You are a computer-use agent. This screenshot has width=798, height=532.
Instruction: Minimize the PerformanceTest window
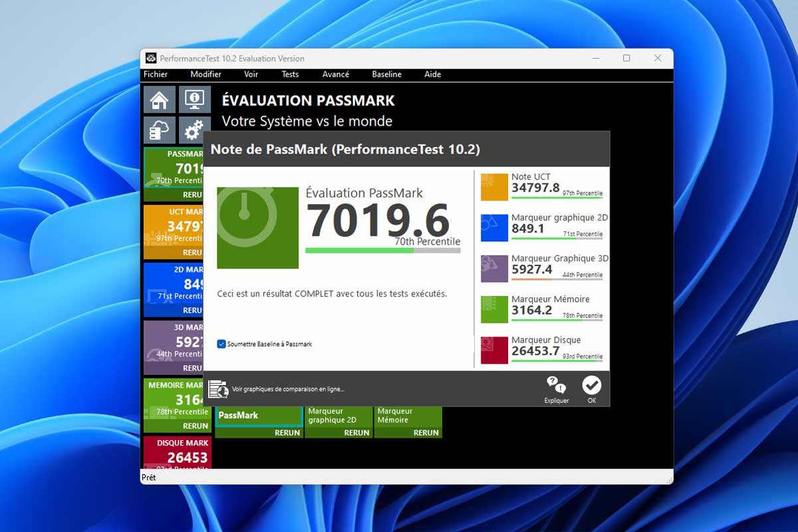595,59
